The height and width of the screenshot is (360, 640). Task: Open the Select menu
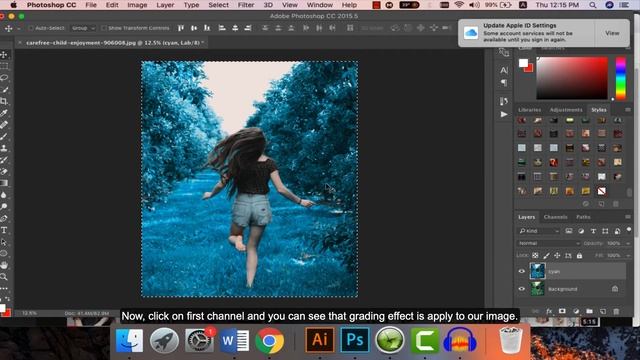218,5
